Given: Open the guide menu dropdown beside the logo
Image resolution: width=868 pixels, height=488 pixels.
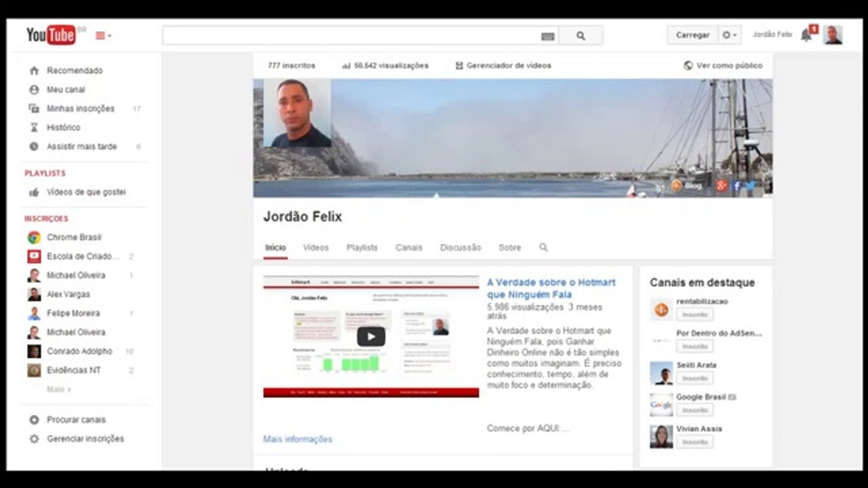Looking at the screenshot, I should pos(103,36).
